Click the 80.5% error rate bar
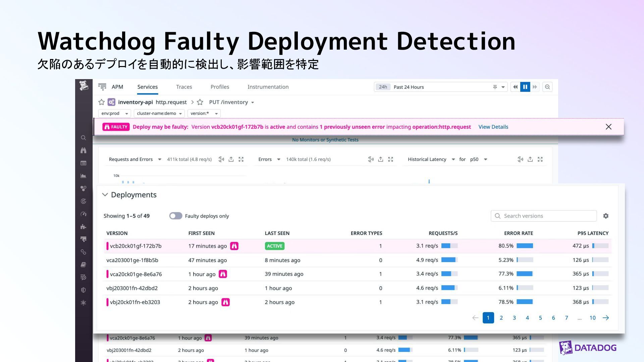Image resolution: width=644 pixels, height=362 pixels. 525,246
